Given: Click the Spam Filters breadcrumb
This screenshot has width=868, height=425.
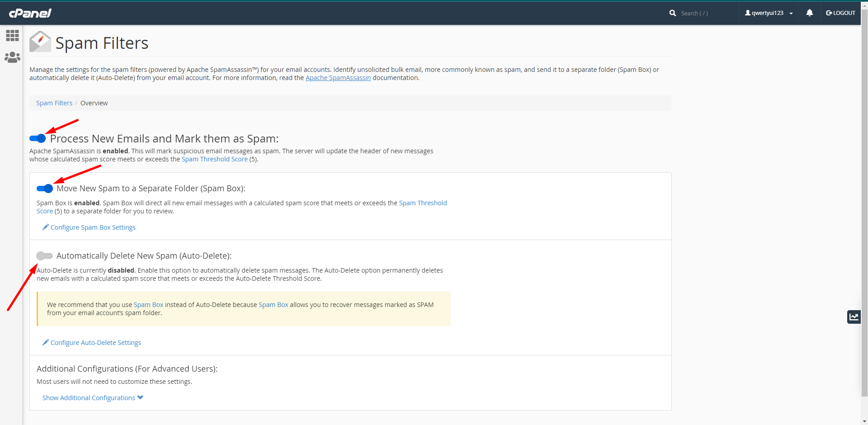Looking at the screenshot, I should [54, 103].
